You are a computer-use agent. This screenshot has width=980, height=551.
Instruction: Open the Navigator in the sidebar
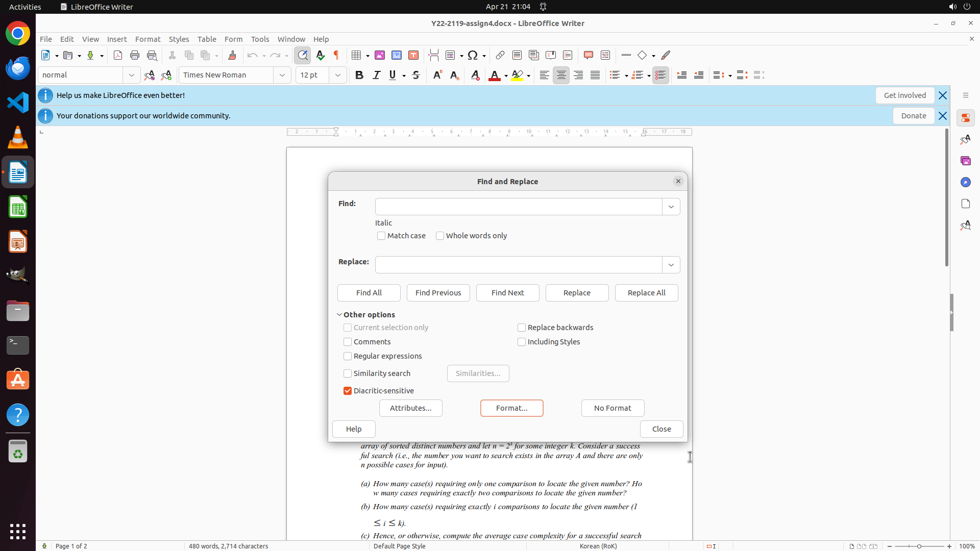tap(965, 182)
